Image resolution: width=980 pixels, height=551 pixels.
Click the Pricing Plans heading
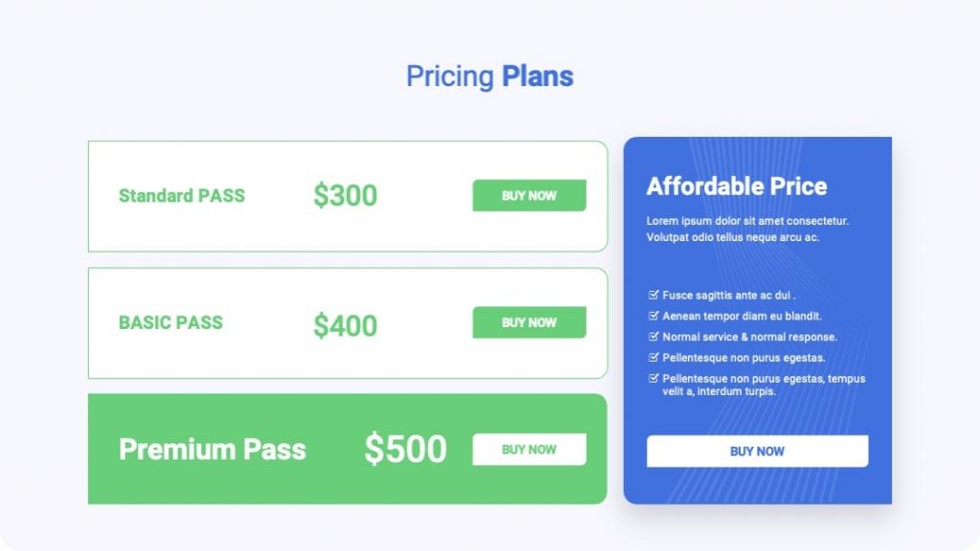[490, 77]
